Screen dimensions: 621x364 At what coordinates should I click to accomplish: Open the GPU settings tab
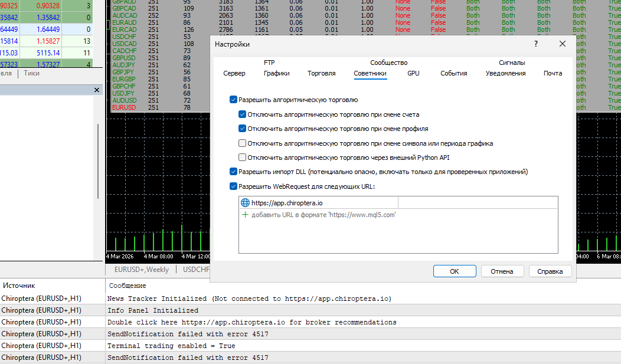click(x=413, y=73)
